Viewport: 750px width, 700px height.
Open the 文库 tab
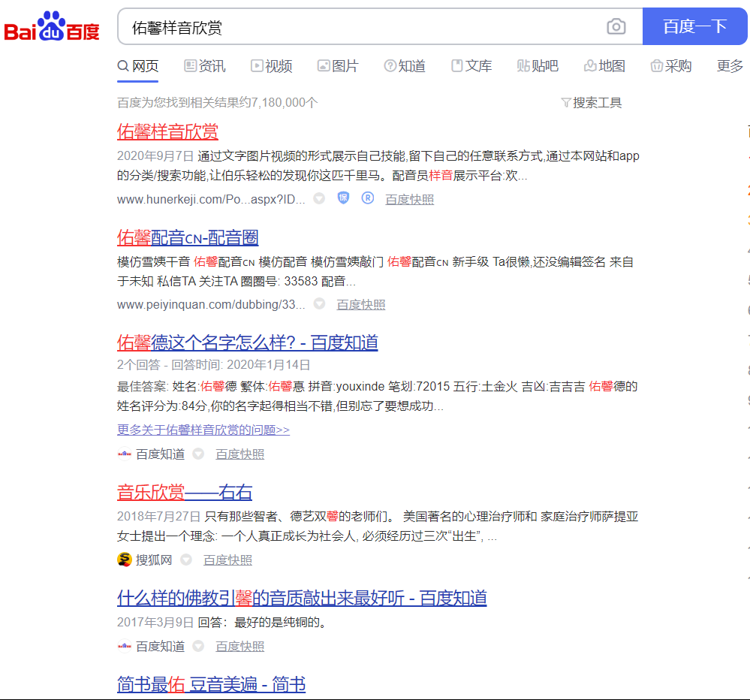[x=471, y=66]
